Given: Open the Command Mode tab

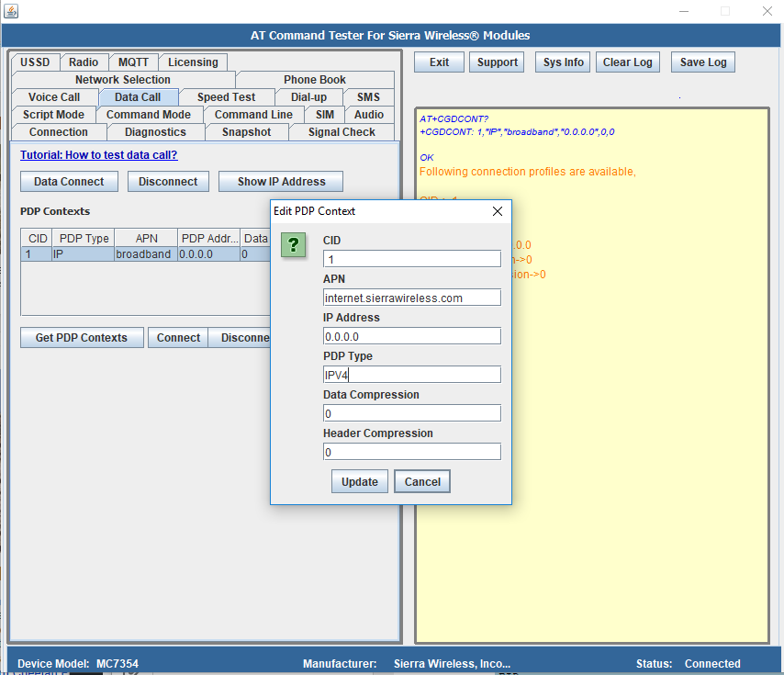Looking at the screenshot, I should pyautogui.click(x=149, y=115).
